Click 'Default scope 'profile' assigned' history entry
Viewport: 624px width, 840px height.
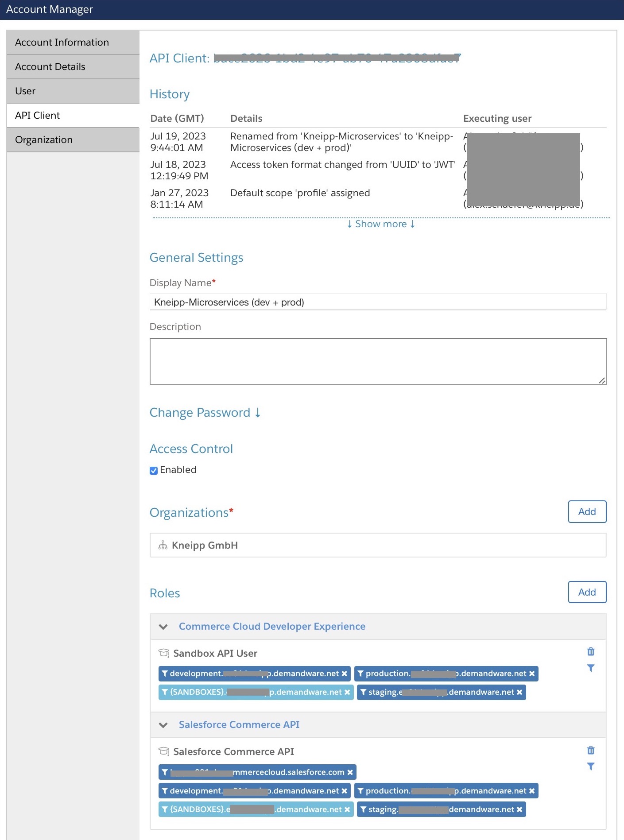(x=300, y=193)
